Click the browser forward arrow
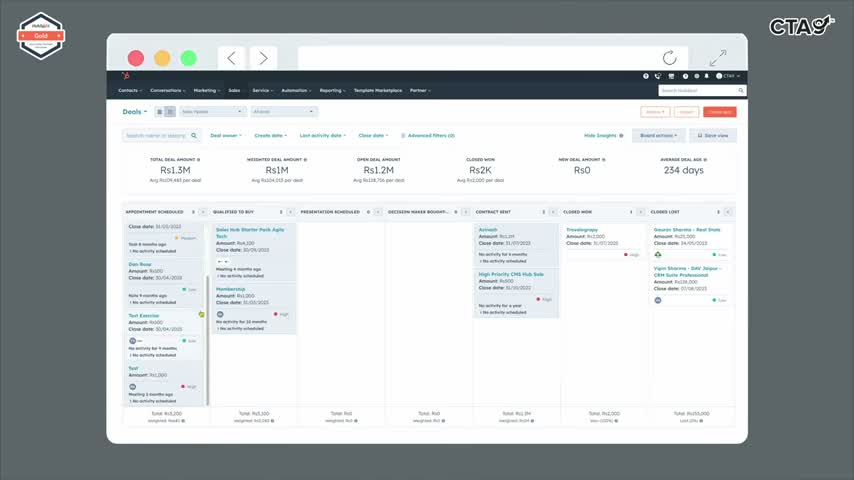This screenshot has width=854, height=480. click(x=263, y=58)
